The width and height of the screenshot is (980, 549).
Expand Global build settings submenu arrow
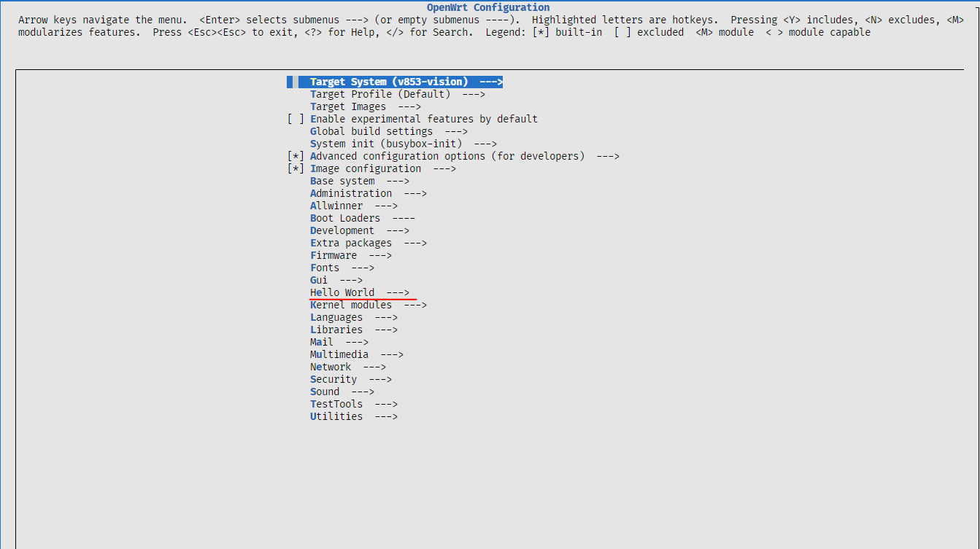[456, 131]
